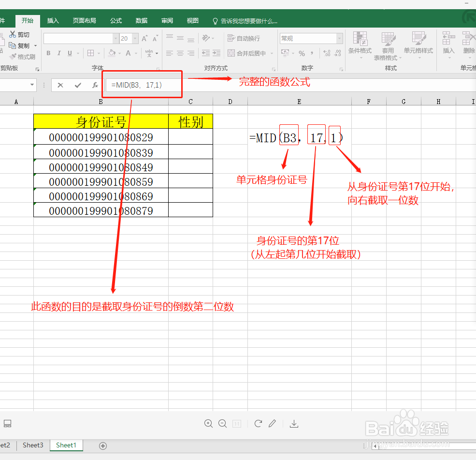476x460 pixels.
Task: Click the bottom align icon
Action: [x=191, y=39]
